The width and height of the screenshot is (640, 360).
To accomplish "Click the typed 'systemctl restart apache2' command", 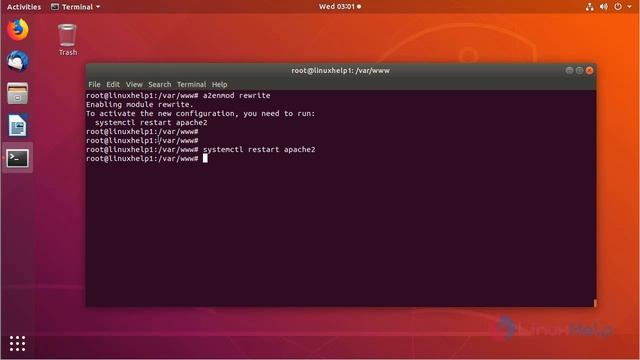I will pyautogui.click(x=259, y=149).
